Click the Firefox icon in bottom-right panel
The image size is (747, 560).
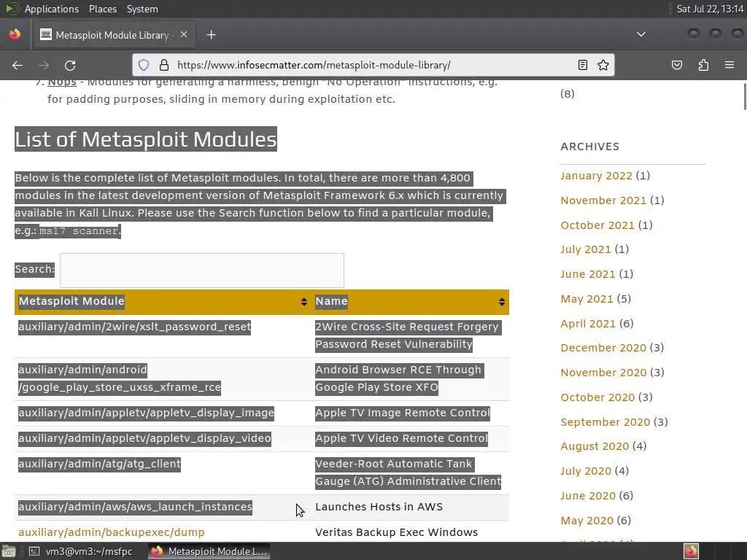(x=691, y=551)
